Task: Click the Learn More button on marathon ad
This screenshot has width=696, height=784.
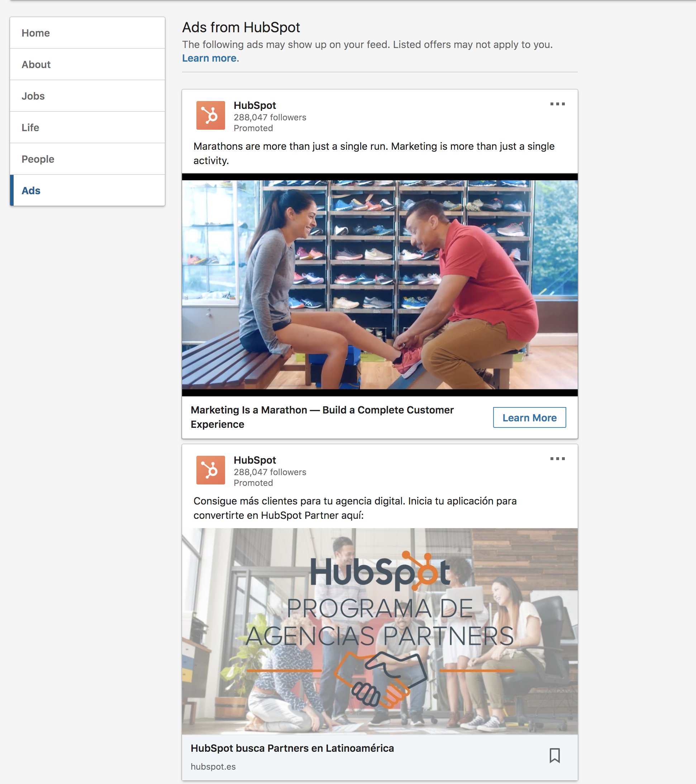Action: click(x=529, y=417)
